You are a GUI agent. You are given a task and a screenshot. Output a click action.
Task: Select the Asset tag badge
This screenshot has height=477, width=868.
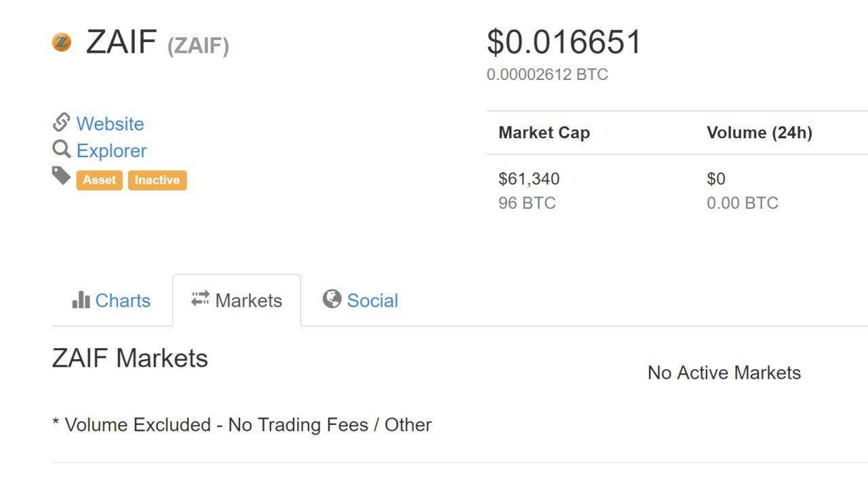(x=100, y=180)
